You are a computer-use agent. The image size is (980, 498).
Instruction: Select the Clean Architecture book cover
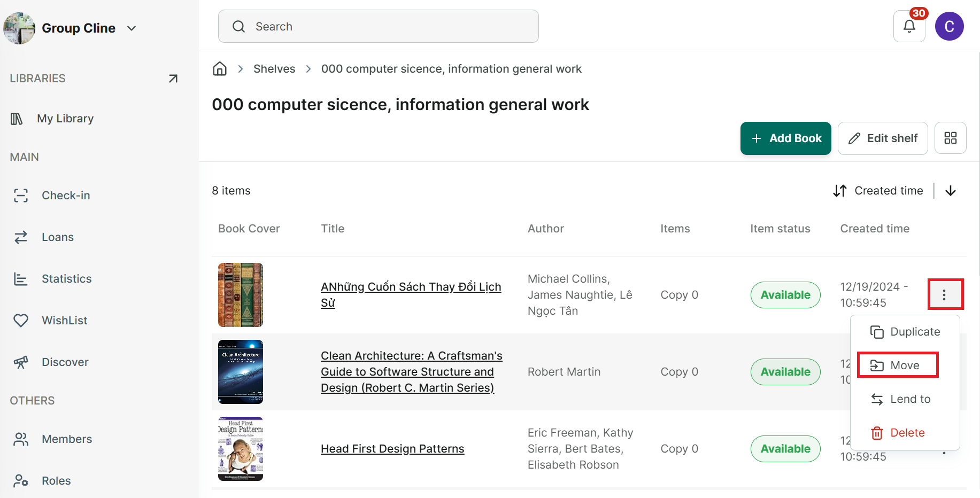241,372
